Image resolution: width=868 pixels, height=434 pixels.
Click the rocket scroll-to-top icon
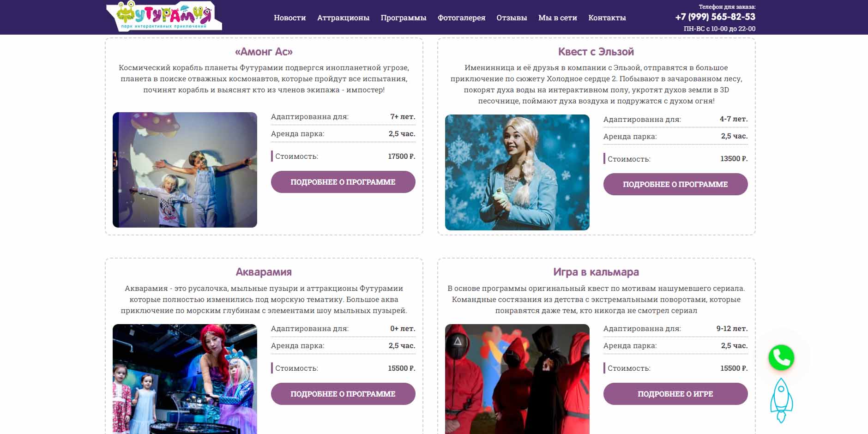(x=781, y=400)
